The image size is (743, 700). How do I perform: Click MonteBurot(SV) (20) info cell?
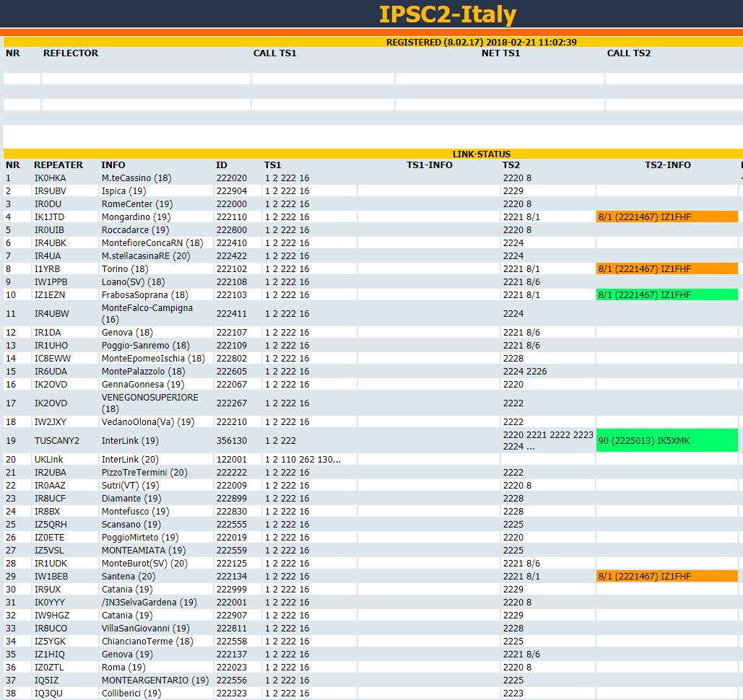click(157, 564)
